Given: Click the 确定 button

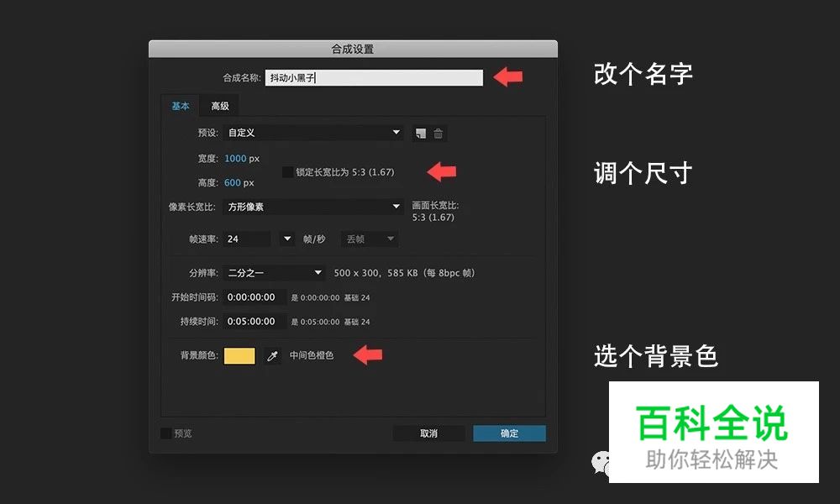Looking at the screenshot, I should tap(508, 433).
